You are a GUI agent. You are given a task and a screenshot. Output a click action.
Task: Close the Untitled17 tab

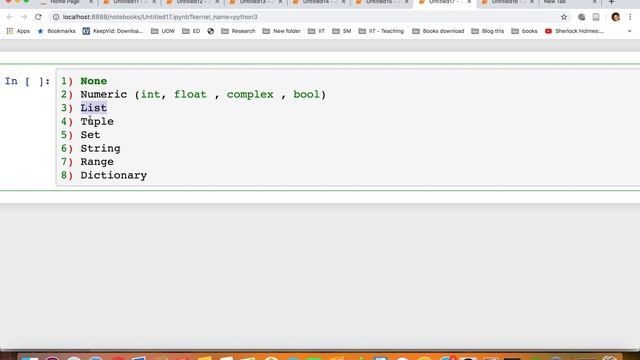click(x=469, y=2)
